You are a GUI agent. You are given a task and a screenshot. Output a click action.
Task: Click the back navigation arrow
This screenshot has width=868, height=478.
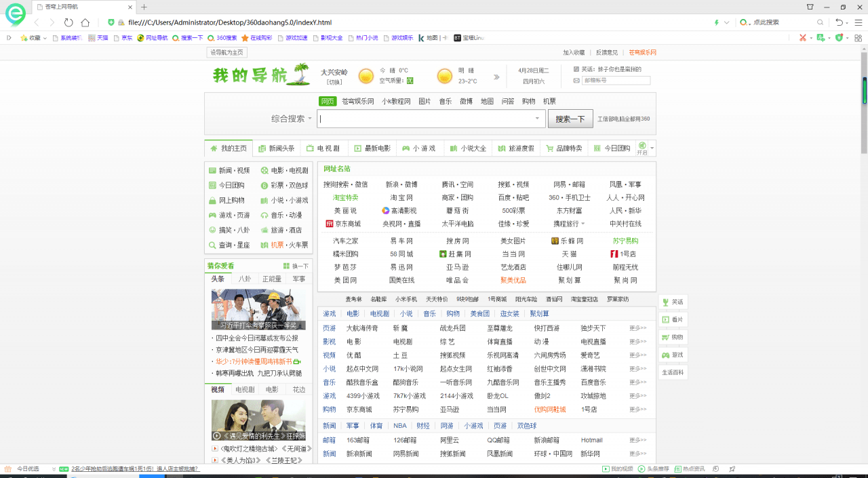[x=37, y=22]
